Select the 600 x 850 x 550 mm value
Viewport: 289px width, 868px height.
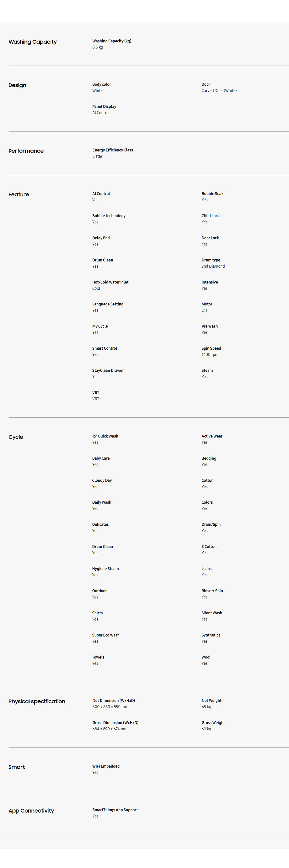coord(110,707)
